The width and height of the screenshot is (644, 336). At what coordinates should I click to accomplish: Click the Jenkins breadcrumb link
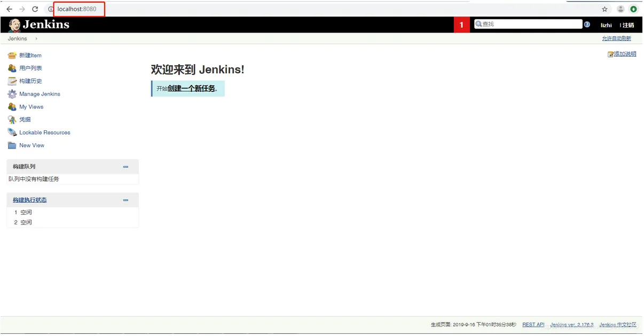(18, 38)
